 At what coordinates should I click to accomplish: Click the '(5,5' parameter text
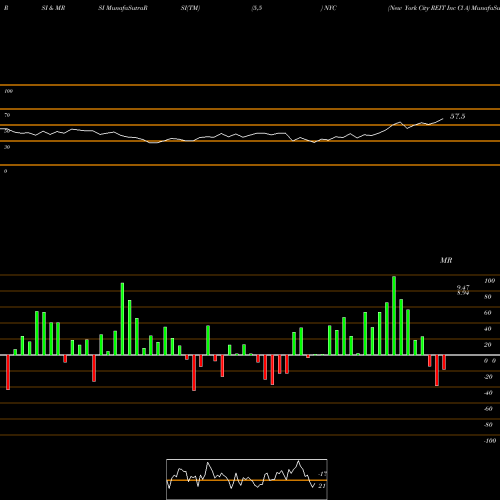pos(257,8)
